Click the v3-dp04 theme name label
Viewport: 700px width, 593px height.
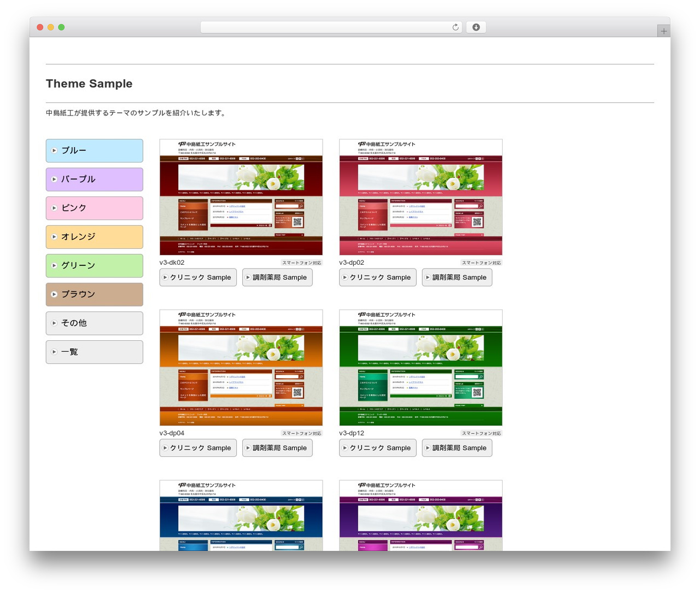click(172, 433)
